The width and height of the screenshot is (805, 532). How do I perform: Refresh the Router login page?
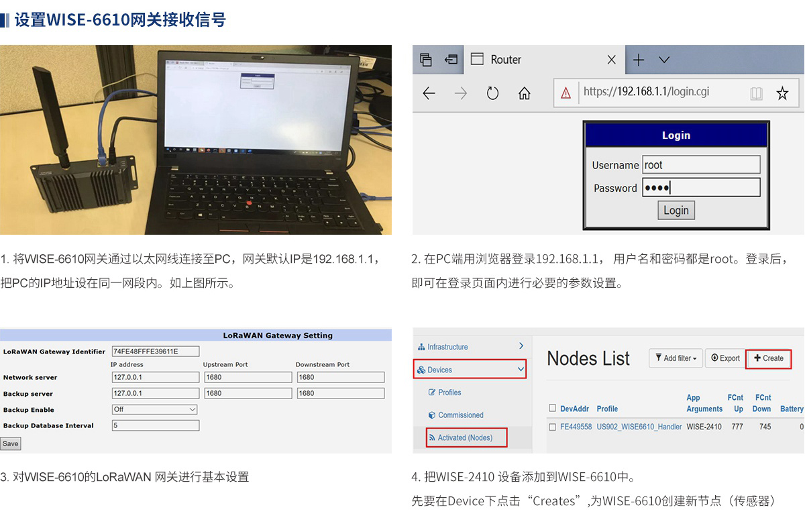[x=492, y=93]
